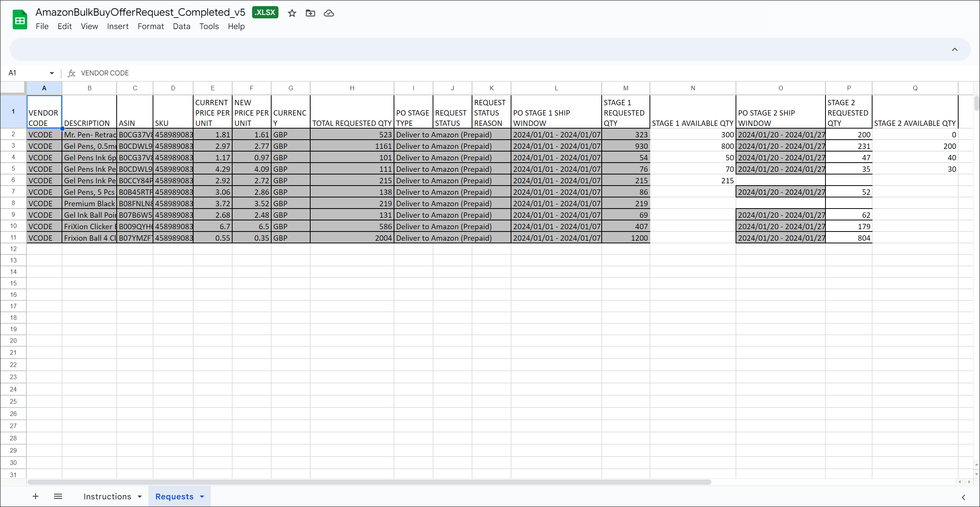
Task: Click the horizontal scrollbar thumb
Action: (x=369, y=482)
